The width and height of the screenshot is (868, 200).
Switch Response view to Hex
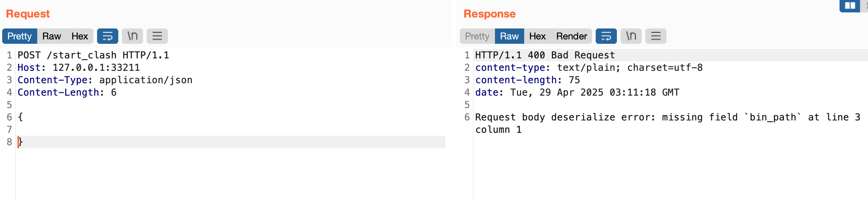537,36
